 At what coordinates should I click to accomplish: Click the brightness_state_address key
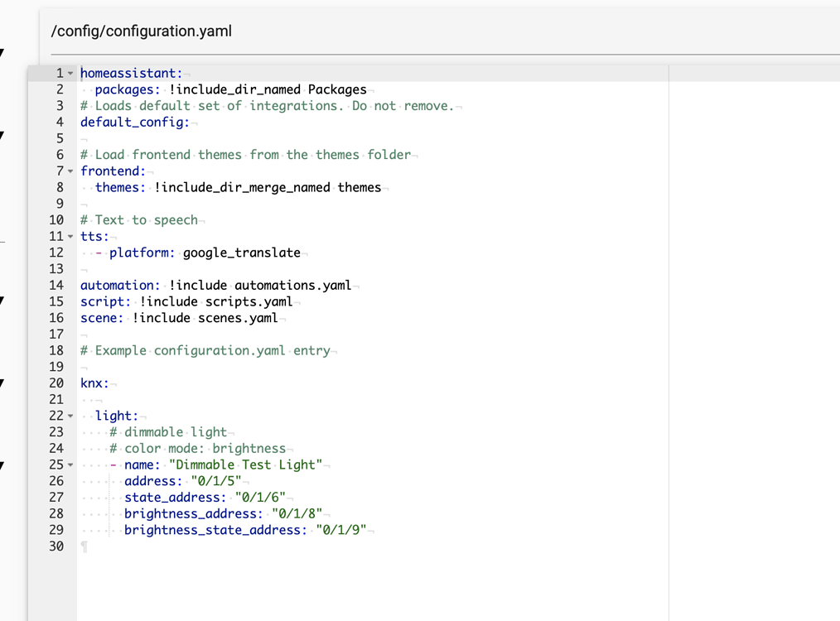tap(215, 530)
